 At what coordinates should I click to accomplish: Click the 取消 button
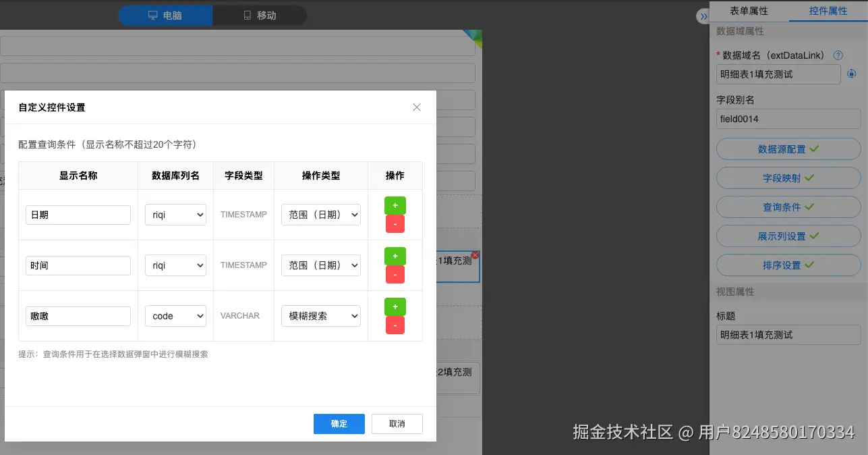(x=397, y=424)
